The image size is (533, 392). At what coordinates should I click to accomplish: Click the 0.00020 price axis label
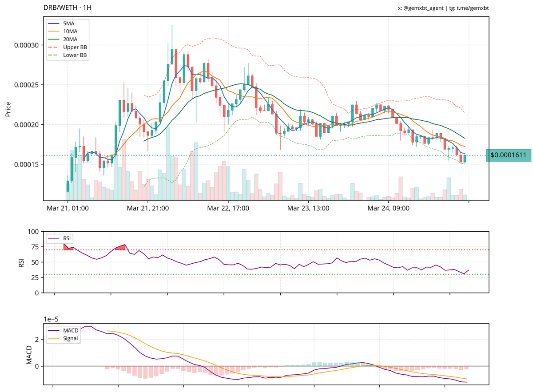tap(26, 125)
